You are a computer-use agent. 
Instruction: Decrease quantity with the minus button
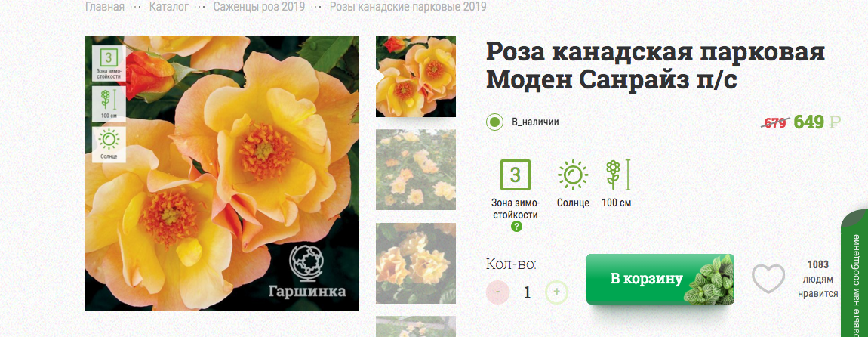coord(498,292)
